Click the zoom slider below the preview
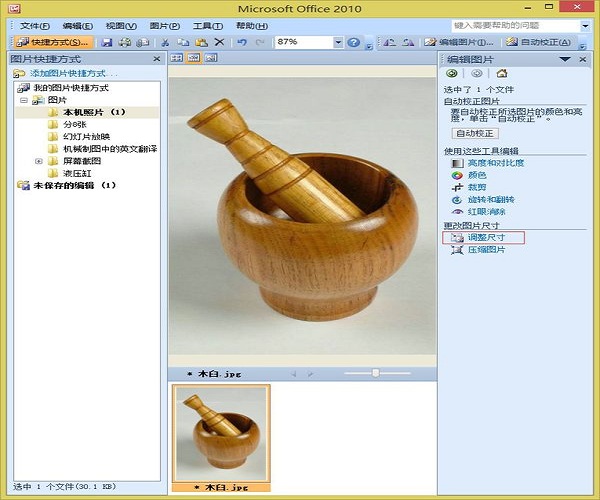The height and width of the screenshot is (500, 600). point(376,373)
